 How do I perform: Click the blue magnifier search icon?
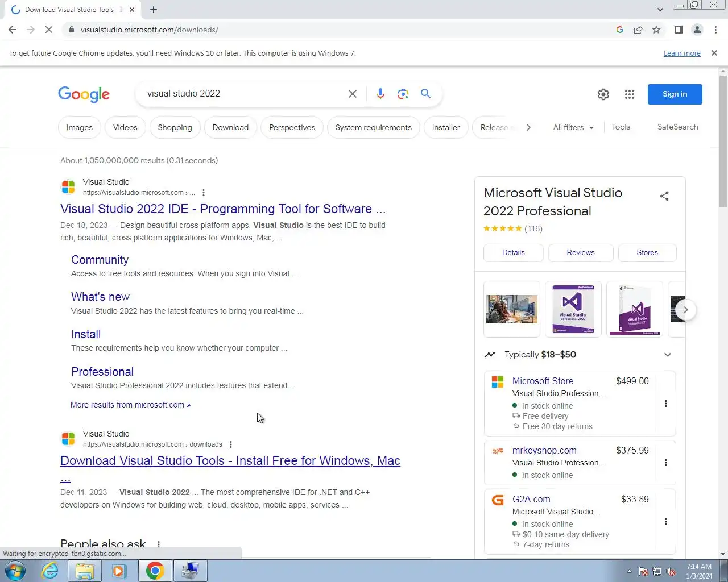(425, 94)
